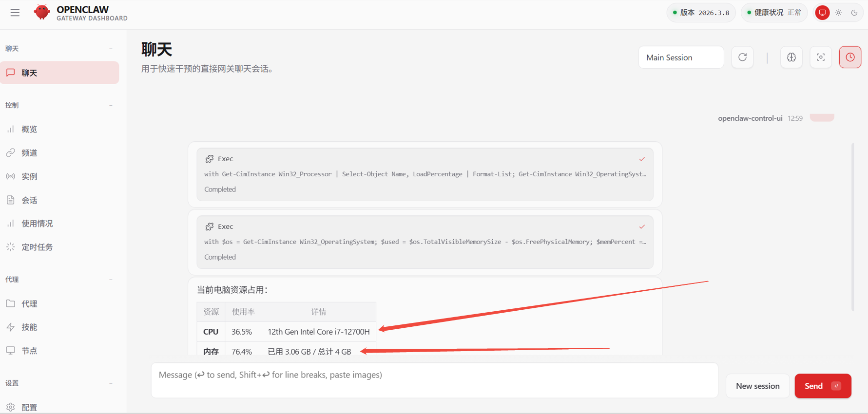Click the message input field
868x414 pixels.
point(434,380)
